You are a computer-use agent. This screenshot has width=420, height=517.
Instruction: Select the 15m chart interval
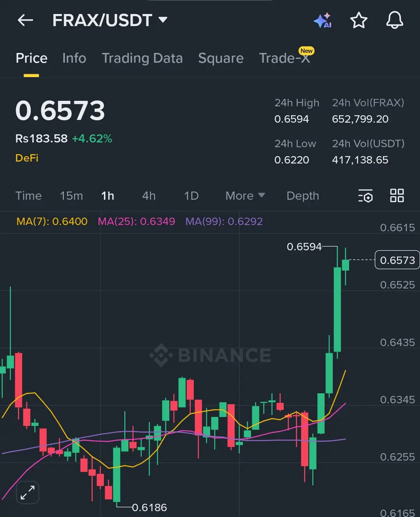coord(71,196)
